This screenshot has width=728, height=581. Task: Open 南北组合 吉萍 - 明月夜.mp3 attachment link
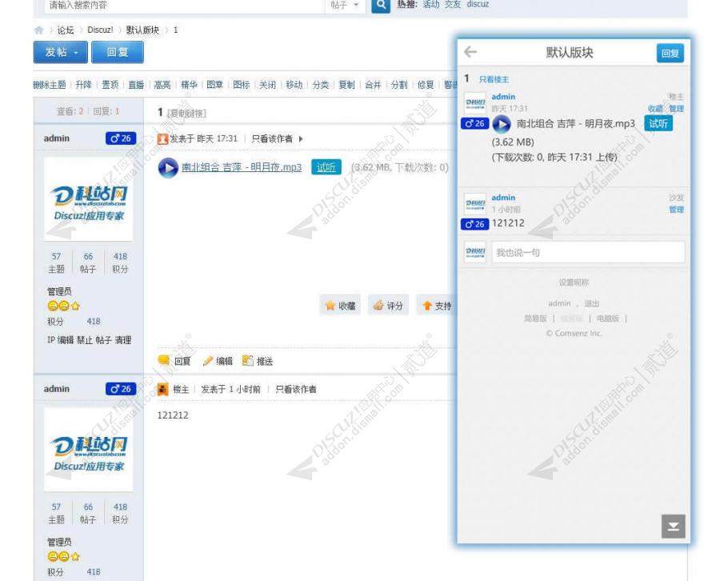pos(242,167)
